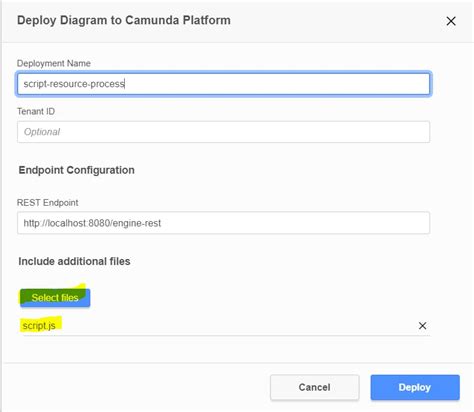The image size is (474, 412).
Task: Click the Include additional files heading
Action: 74,261
